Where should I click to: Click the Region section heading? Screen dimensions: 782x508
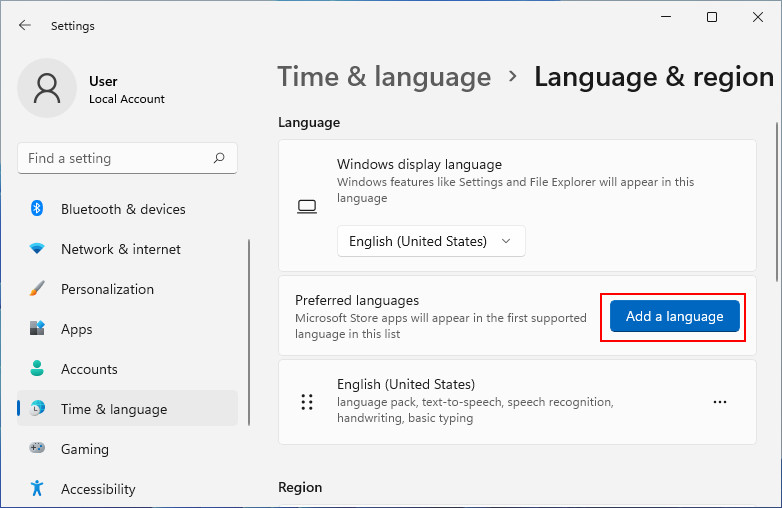300,487
